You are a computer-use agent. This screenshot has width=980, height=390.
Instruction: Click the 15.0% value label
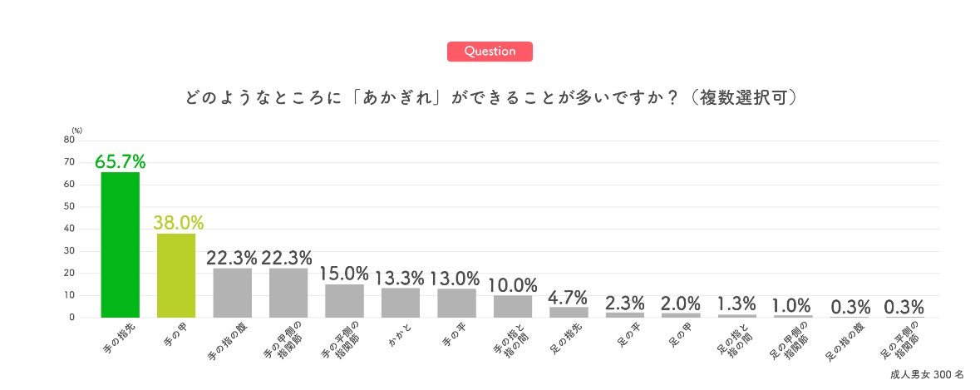[344, 274]
